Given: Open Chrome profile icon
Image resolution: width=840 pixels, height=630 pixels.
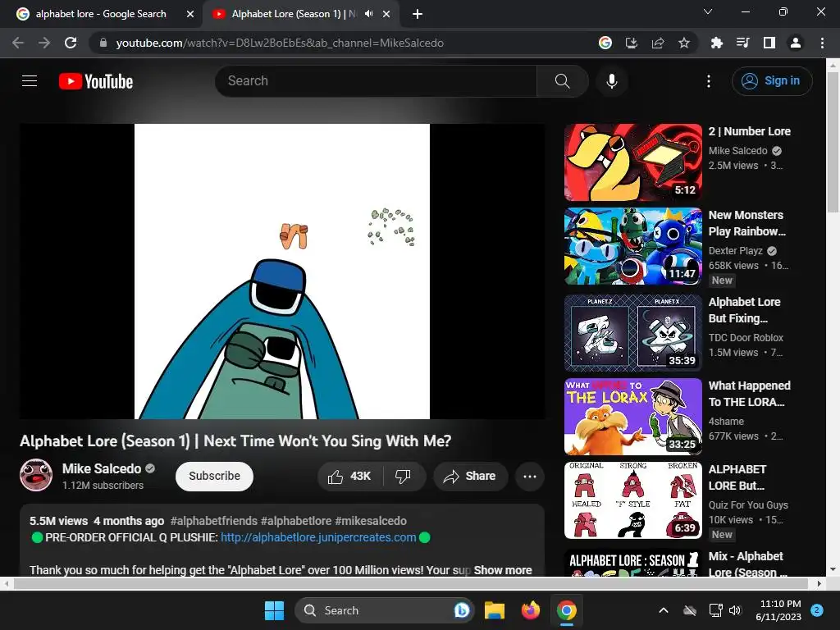Looking at the screenshot, I should [796, 43].
